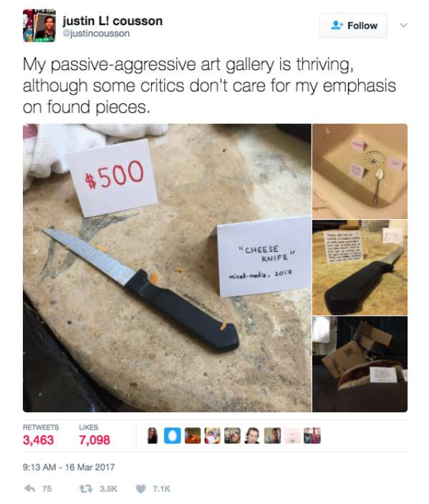Open the main Cheese Knife photo
Image resolution: width=429 pixels, height=504 pixels.
coord(167,268)
